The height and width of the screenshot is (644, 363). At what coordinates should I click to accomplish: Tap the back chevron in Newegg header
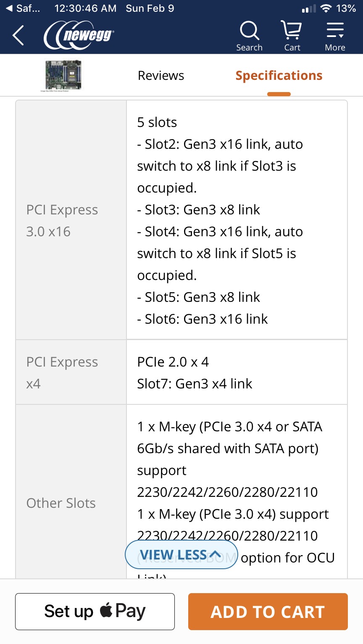pyautogui.click(x=18, y=35)
